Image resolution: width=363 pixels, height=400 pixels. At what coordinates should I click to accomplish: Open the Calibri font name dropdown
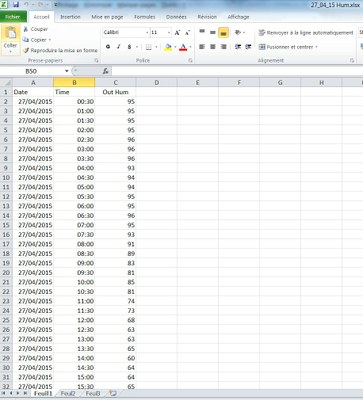(x=147, y=33)
